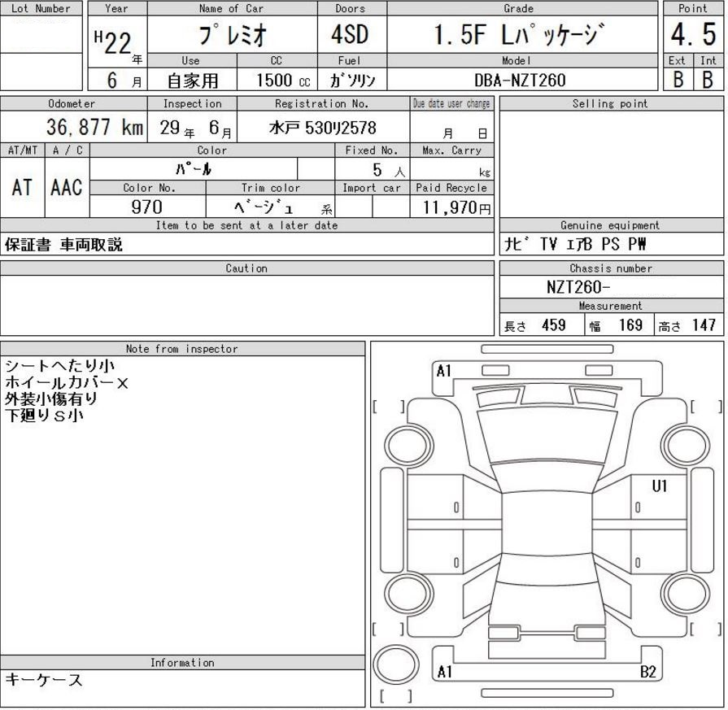Select the genuine equipment list ナビ TV エアB PS PW
The height and width of the screenshot is (710, 728).
coord(575,244)
